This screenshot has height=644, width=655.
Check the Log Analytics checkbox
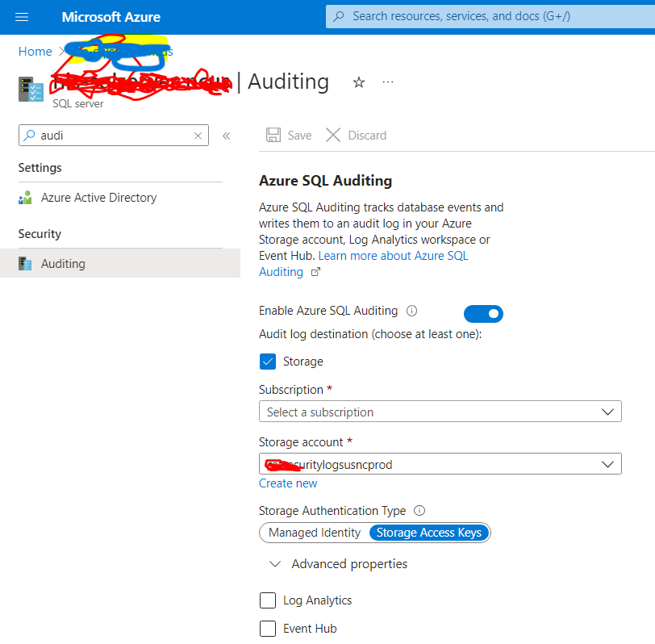click(268, 600)
